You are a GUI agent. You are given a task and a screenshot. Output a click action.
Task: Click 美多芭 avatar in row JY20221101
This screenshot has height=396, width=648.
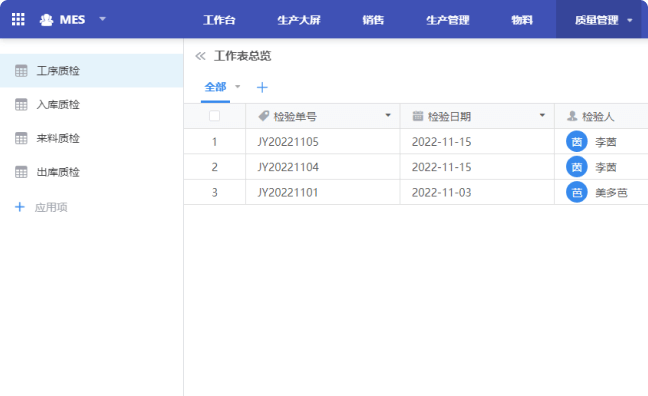tap(577, 192)
